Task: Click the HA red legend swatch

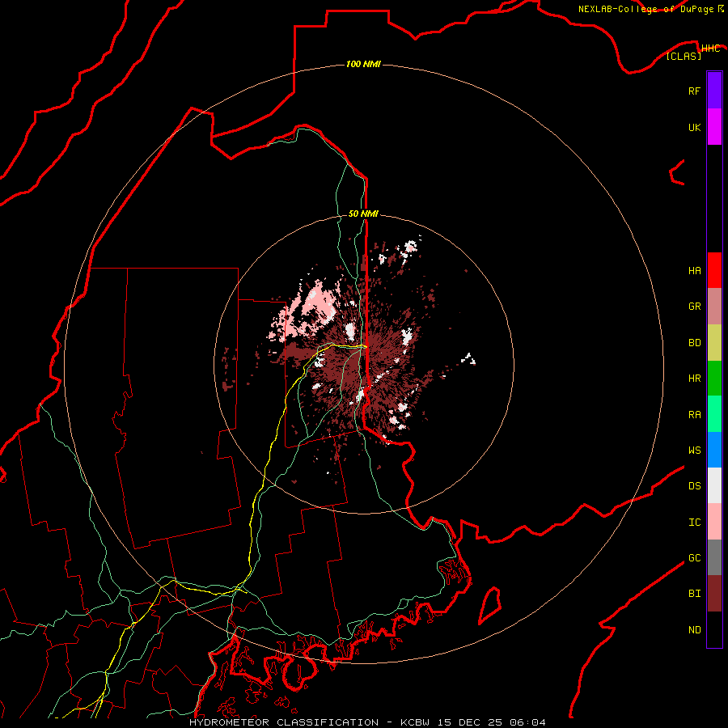Action: 714,270
